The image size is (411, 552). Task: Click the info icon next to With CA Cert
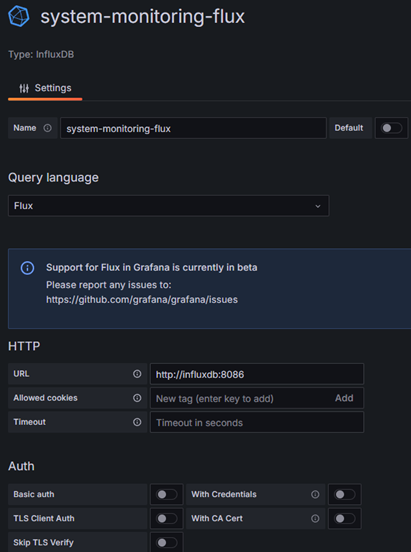click(x=315, y=519)
